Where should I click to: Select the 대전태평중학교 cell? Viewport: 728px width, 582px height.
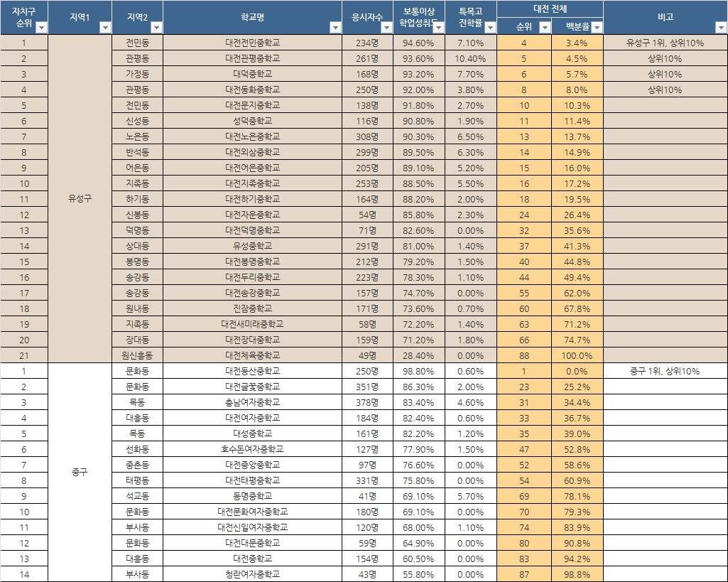(x=253, y=481)
